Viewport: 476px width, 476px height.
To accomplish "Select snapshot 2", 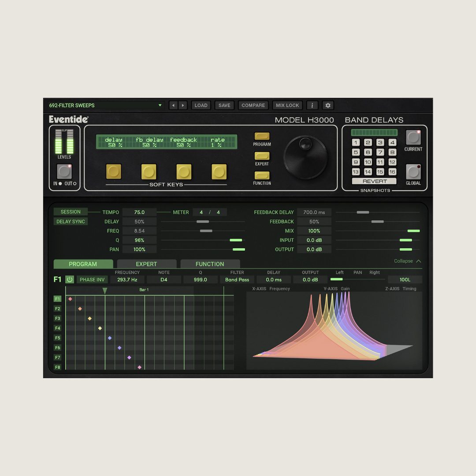I will click(x=368, y=142).
